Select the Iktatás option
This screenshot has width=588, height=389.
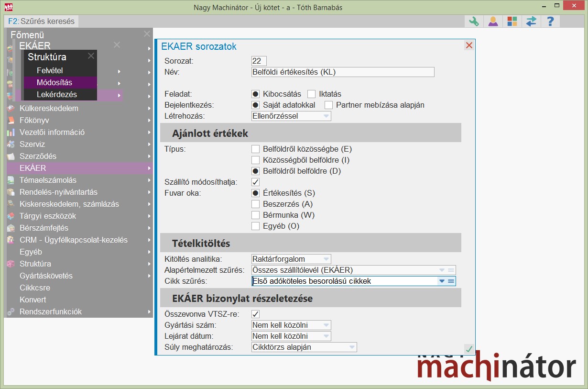pyautogui.click(x=312, y=94)
